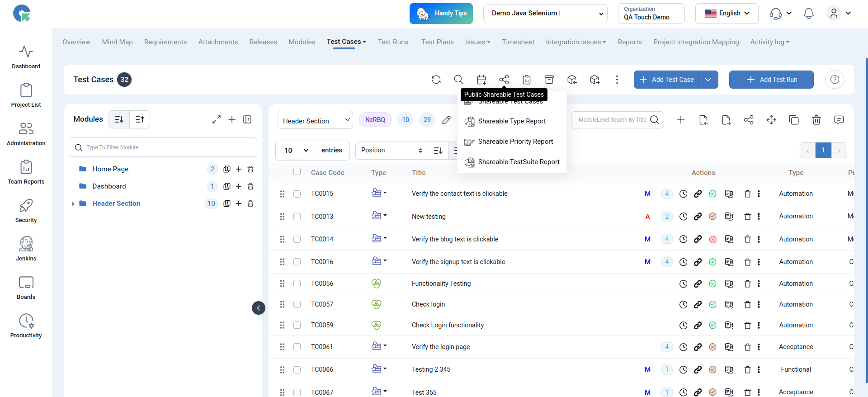Select the TC0056 row checkbox

(297, 284)
